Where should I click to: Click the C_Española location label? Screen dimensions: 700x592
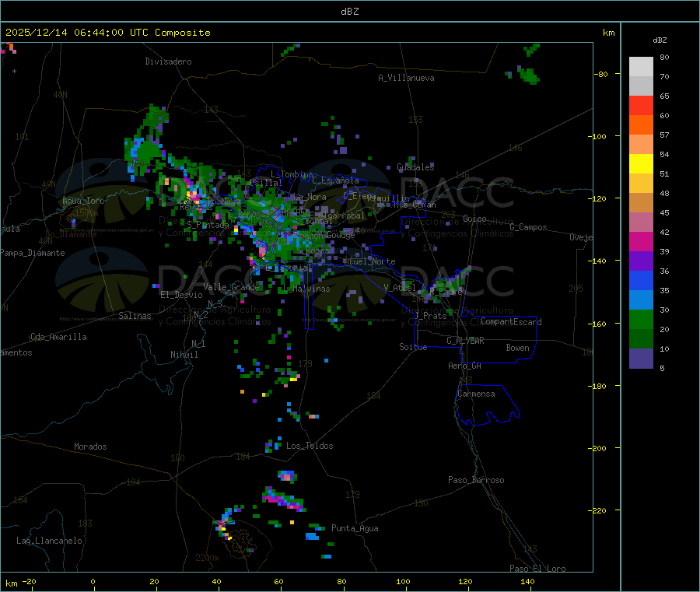[x=335, y=180]
